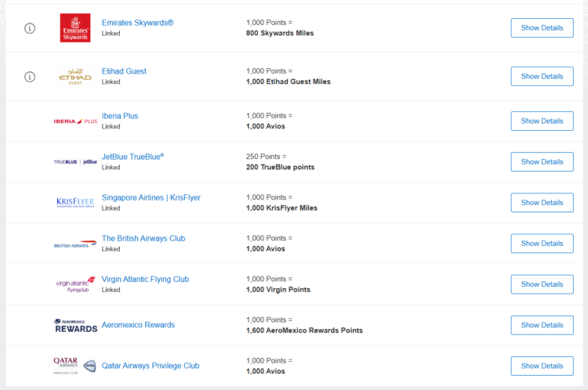Open the Iberia Plus program link
Viewport: 588px width, 390px height.
pos(120,116)
